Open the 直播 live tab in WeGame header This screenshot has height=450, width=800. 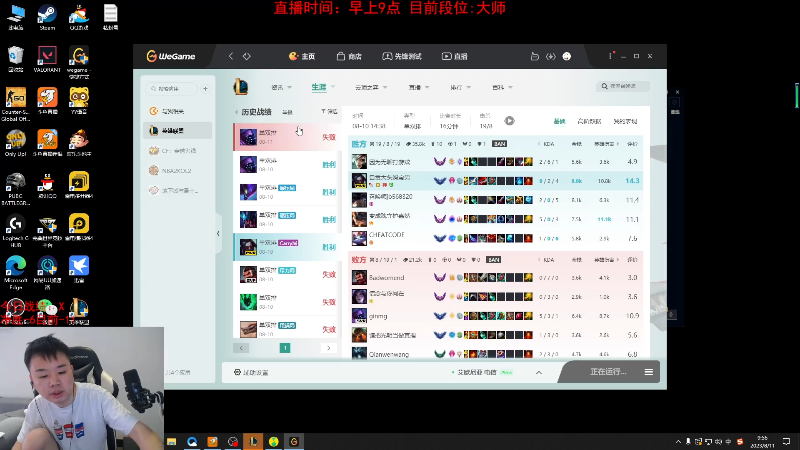455,56
